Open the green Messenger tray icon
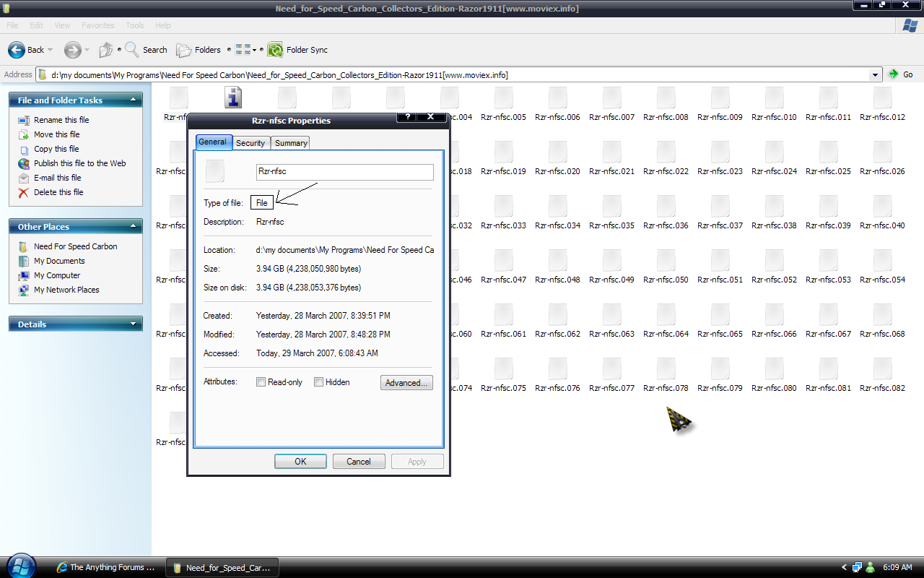The image size is (924, 578). click(x=871, y=567)
